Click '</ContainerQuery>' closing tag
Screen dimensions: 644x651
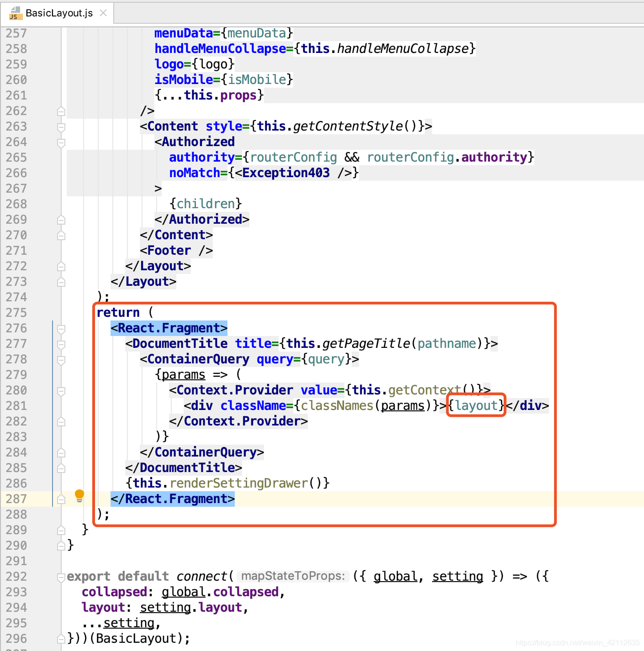pos(202,452)
